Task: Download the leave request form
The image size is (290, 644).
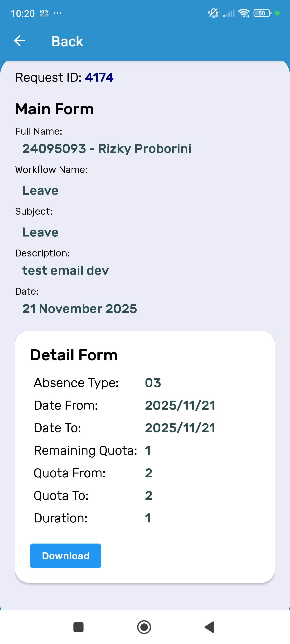Action: pos(66,555)
